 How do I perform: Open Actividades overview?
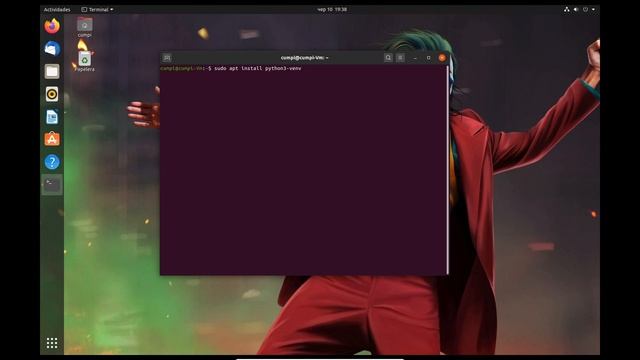[x=57, y=9]
